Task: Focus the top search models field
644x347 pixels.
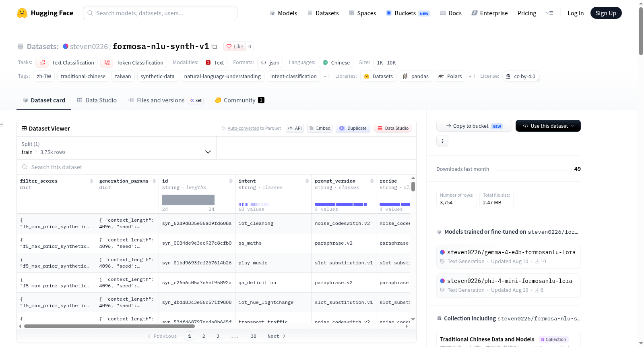Action: tap(160, 13)
